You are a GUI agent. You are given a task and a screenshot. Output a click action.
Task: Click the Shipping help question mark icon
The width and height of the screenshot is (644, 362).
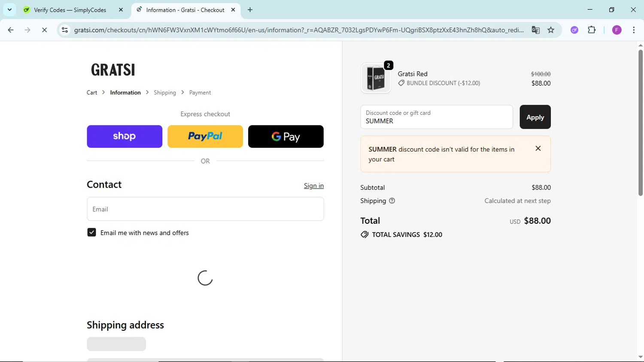tap(392, 201)
